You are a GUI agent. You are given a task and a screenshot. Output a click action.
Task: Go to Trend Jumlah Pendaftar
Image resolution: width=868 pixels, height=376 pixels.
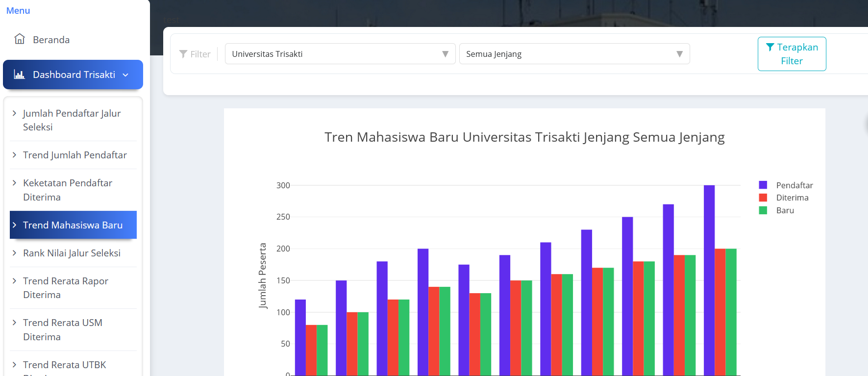click(x=73, y=155)
